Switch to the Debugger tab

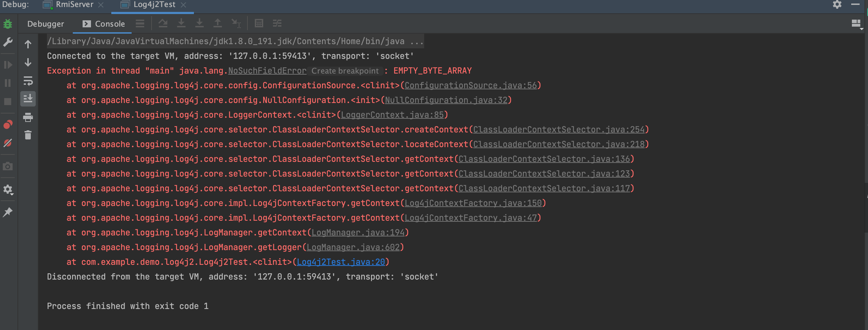46,24
